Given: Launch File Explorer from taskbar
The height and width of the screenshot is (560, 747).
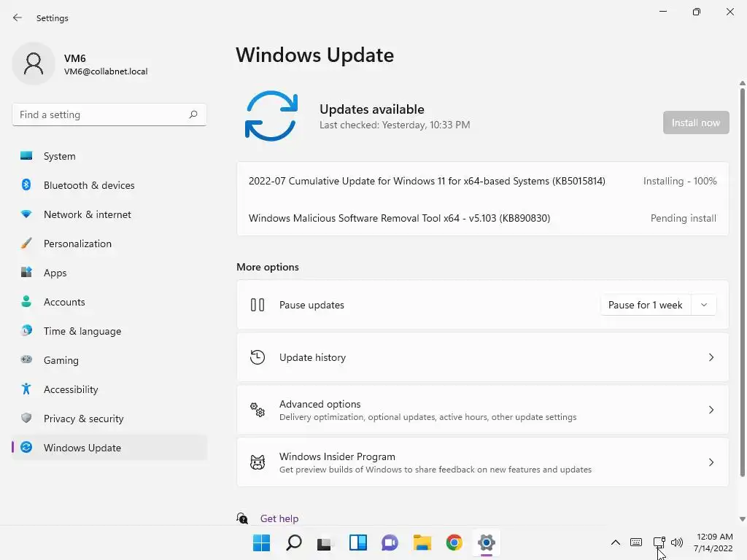Looking at the screenshot, I should [x=422, y=542].
